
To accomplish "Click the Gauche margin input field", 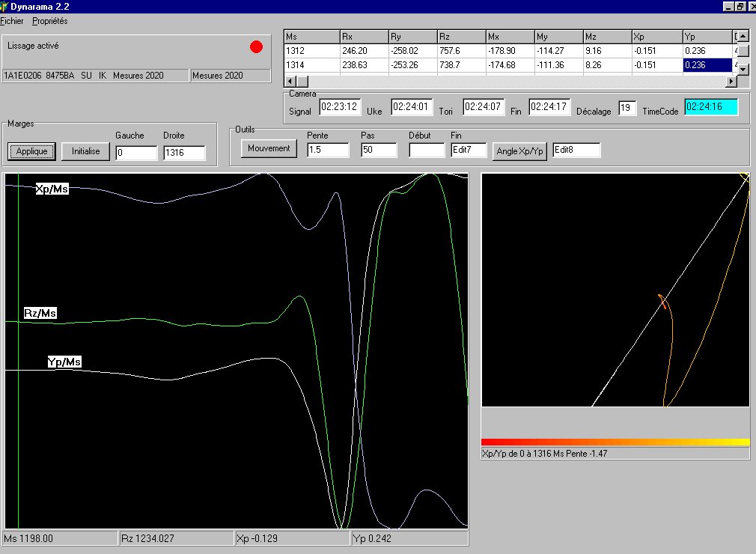I will tap(136, 153).
